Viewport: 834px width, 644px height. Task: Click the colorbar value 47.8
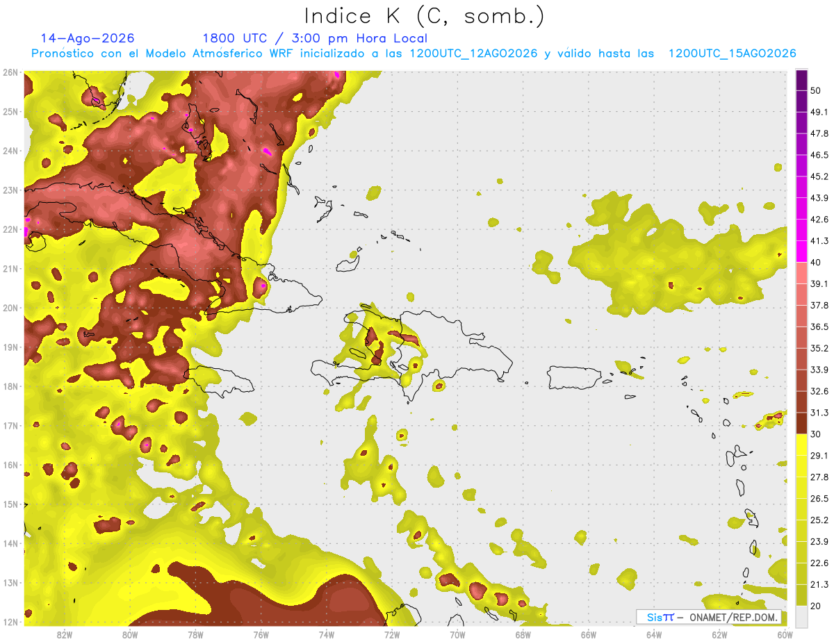coord(819,133)
